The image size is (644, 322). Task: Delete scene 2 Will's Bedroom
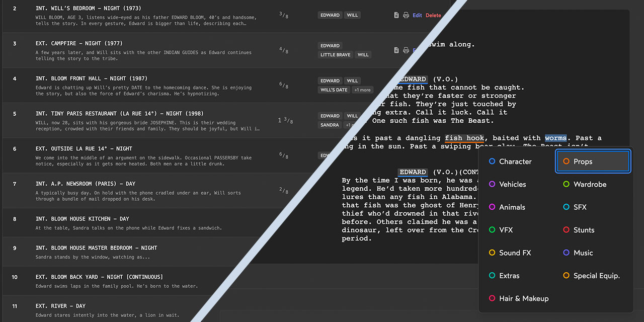433,15
